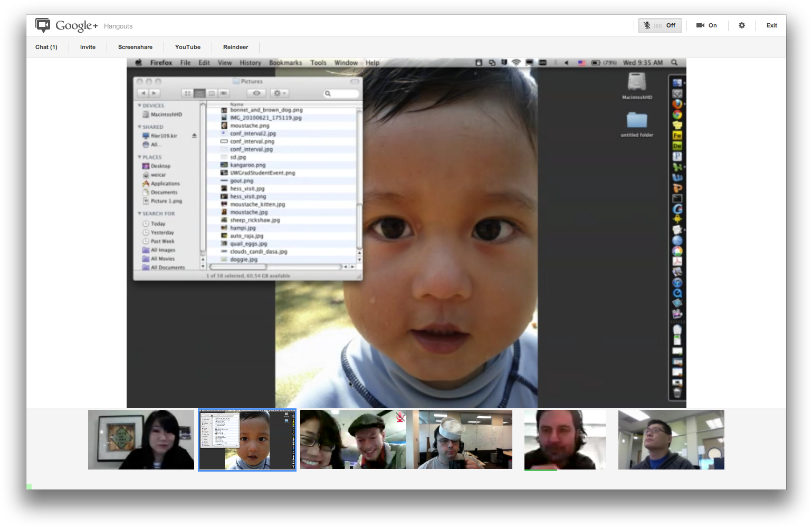Viewport: 812px width, 527px height.
Task: Open the Finder gear action dropdown
Action: [x=279, y=93]
